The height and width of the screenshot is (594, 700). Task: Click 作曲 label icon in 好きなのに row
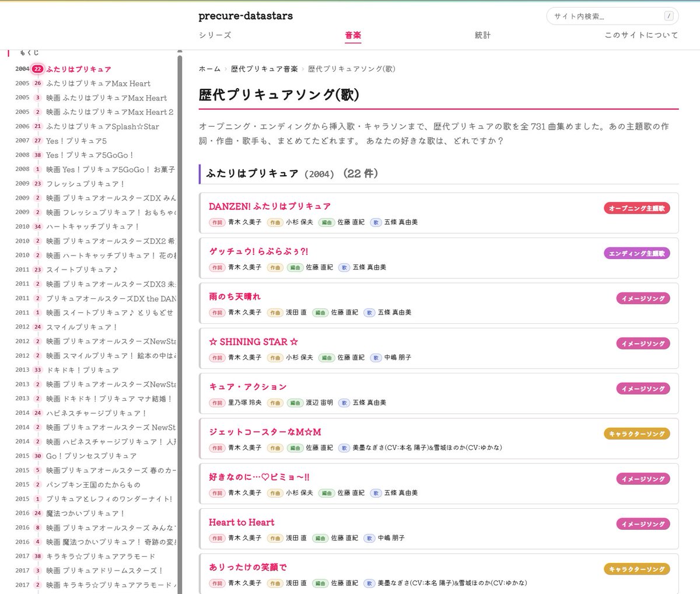(275, 493)
